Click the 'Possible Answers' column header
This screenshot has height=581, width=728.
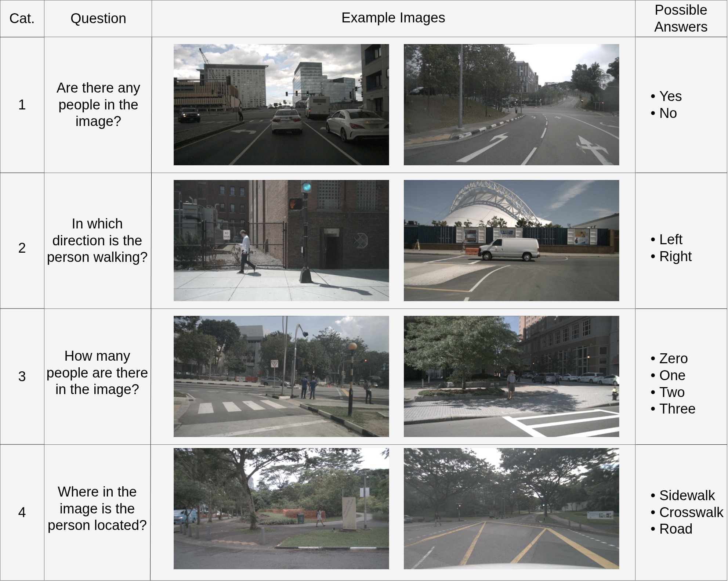point(680,18)
